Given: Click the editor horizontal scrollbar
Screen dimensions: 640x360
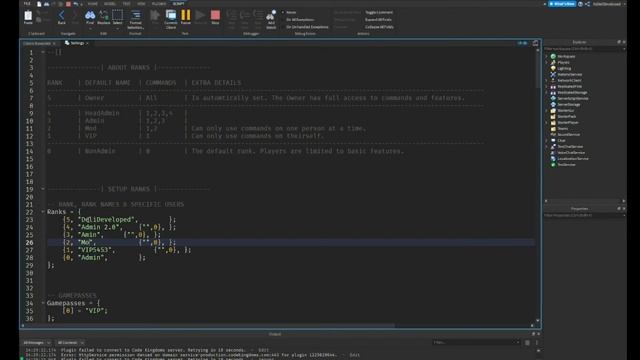Looking at the screenshot, I should coord(209,326).
